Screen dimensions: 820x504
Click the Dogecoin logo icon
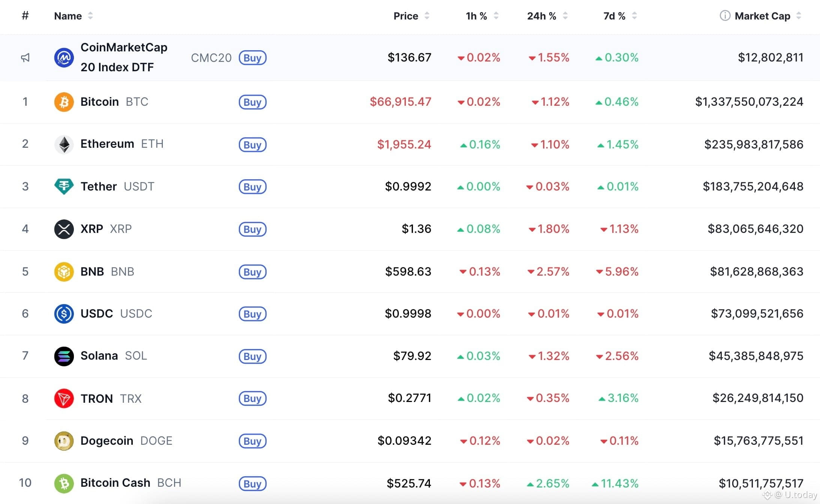(64, 441)
